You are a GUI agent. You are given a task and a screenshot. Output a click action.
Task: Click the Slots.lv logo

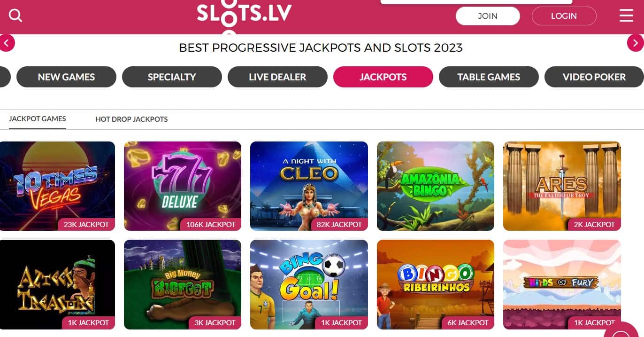(244, 14)
